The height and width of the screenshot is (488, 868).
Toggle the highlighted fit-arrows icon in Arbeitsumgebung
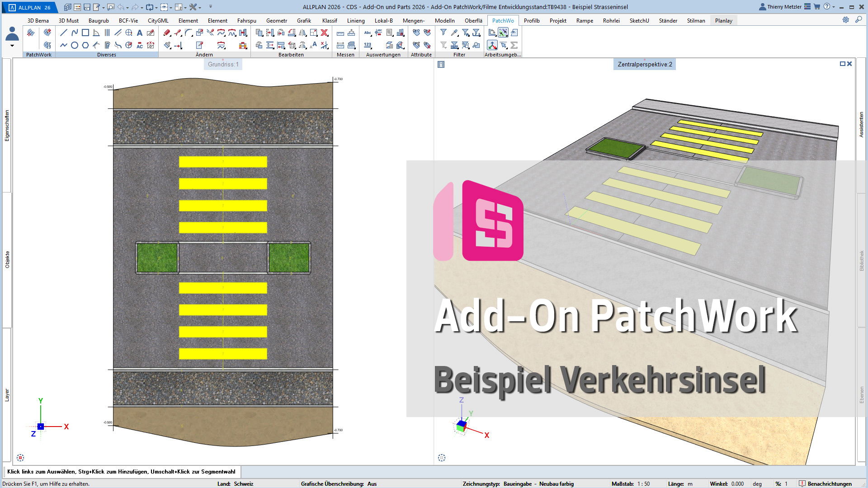[x=503, y=33]
